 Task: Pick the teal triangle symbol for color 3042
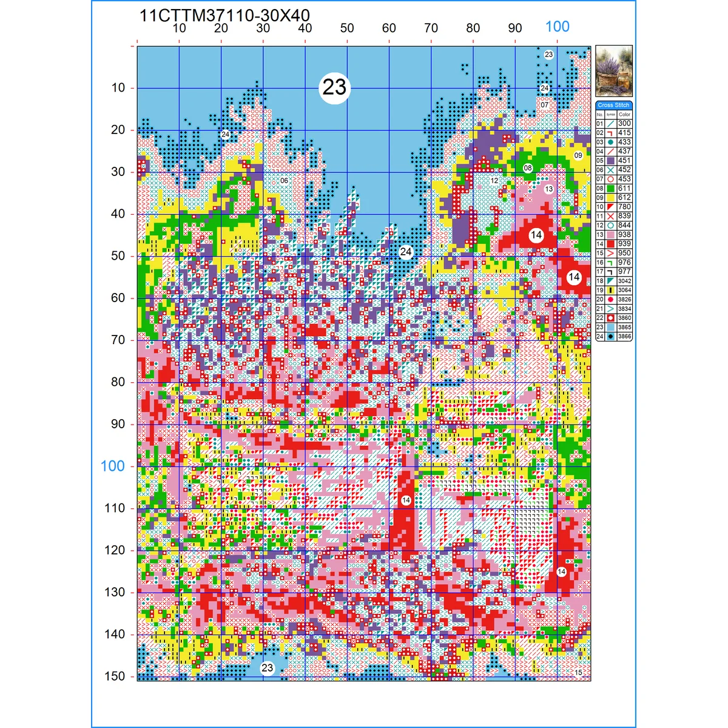click(x=610, y=281)
